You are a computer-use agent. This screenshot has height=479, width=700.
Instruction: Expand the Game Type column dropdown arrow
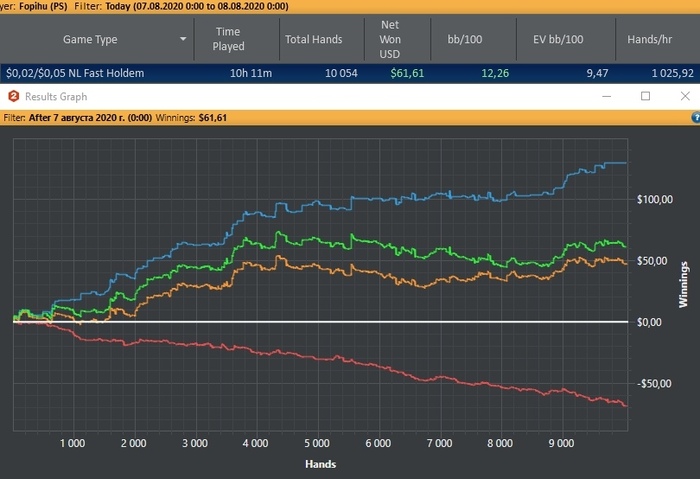(183, 39)
